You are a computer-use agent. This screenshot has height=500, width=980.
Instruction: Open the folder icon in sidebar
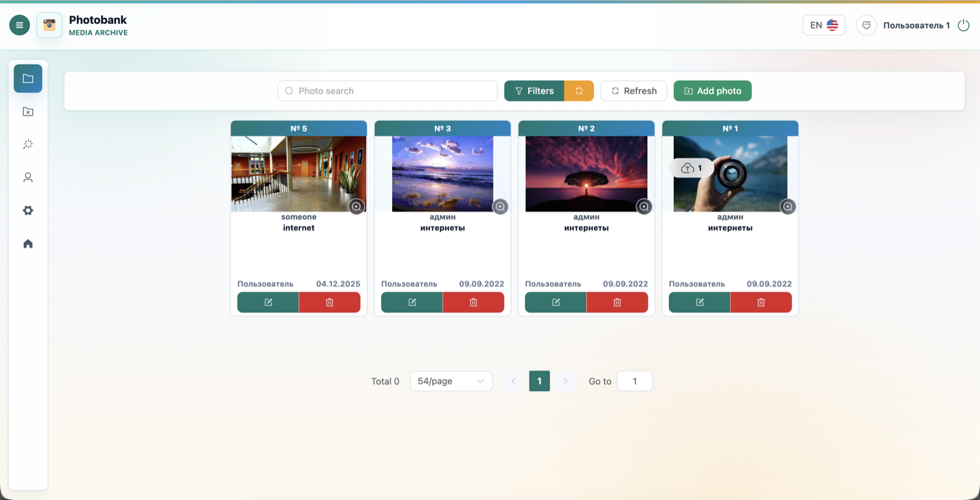[x=28, y=78]
